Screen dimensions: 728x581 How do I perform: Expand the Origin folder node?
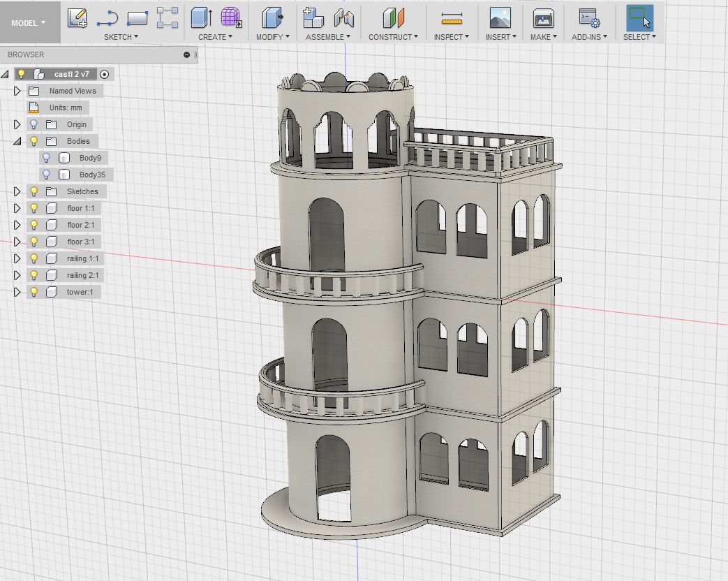pos(17,124)
